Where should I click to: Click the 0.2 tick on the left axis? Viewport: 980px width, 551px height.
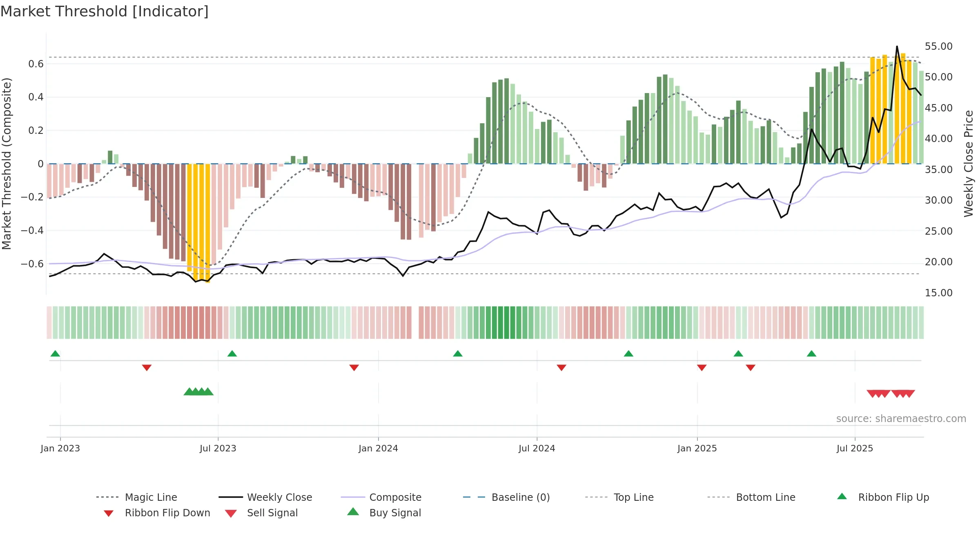(x=36, y=131)
